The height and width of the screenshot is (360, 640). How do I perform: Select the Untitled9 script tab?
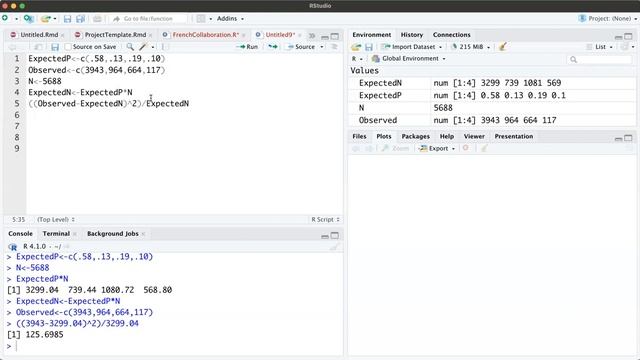point(280,35)
